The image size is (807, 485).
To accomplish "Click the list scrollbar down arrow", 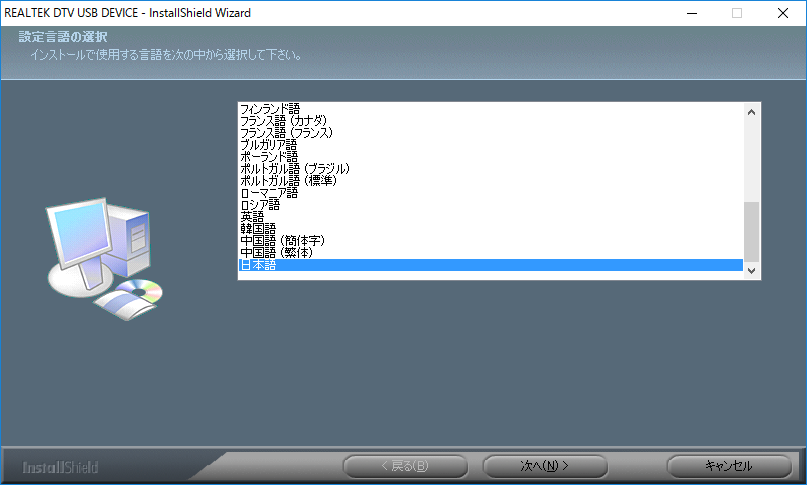I will pos(751,270).
